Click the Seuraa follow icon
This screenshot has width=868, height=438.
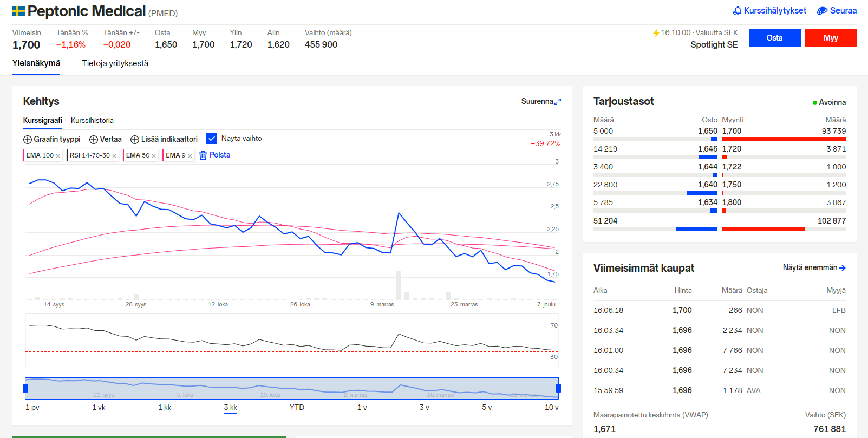pyautogui.click(x=822, y=11)
